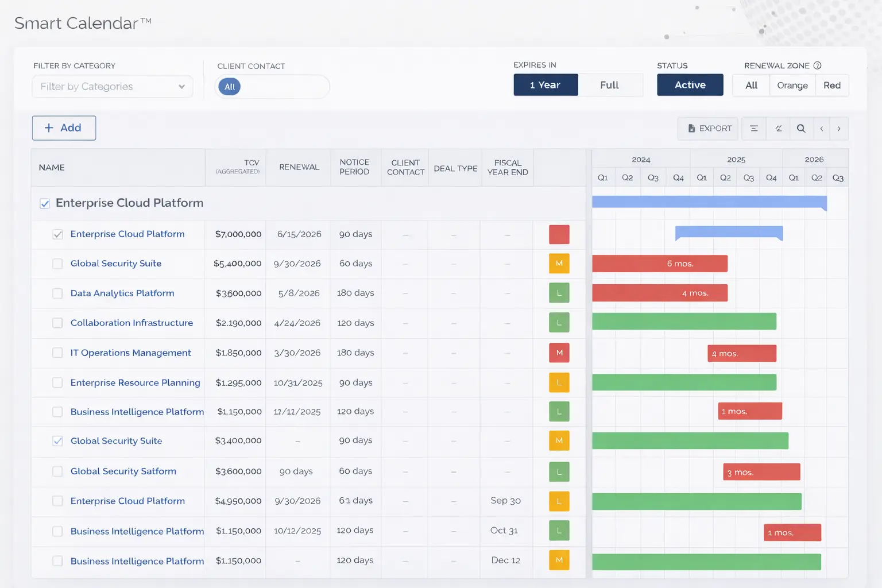882x588 pixels.
Task: Select the Orange renewal zone filter
Action: point(792,85)
